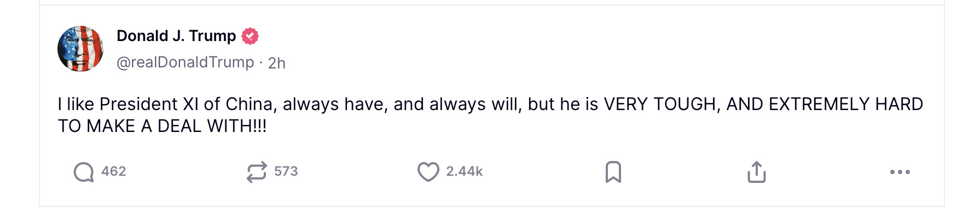This screenshot has height=207, width=980.
Task: Click the "TO MAKE A DEAL WITH!!!" line
Action: (163, 126)
